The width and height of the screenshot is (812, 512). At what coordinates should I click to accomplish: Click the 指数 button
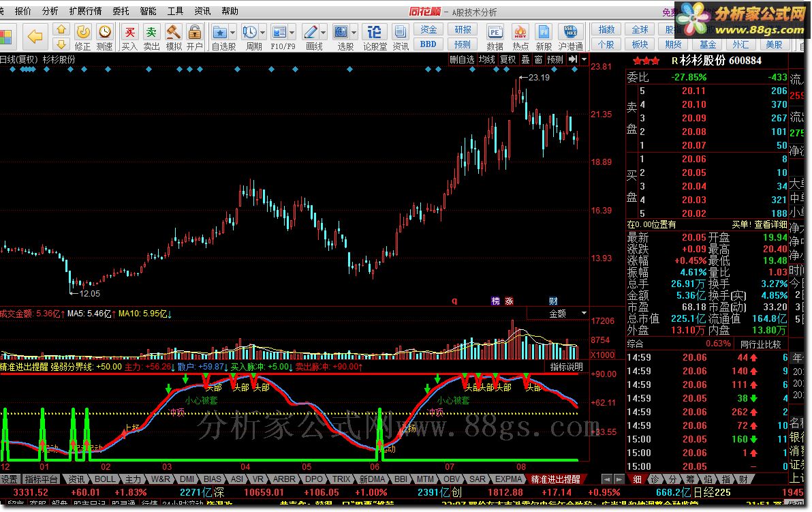606,29
